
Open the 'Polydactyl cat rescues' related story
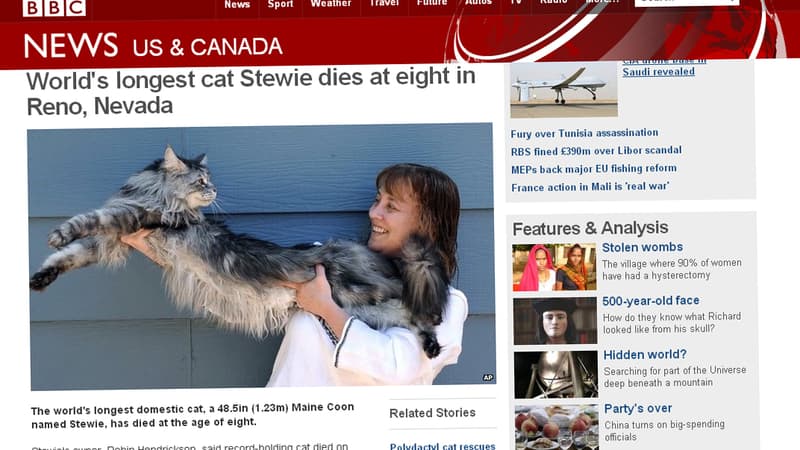[442, 446]
